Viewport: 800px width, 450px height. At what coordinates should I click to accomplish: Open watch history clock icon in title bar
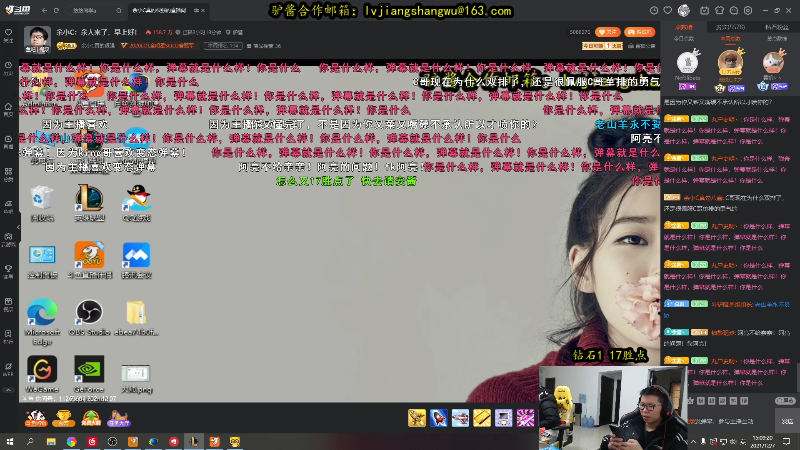point(654,10)
